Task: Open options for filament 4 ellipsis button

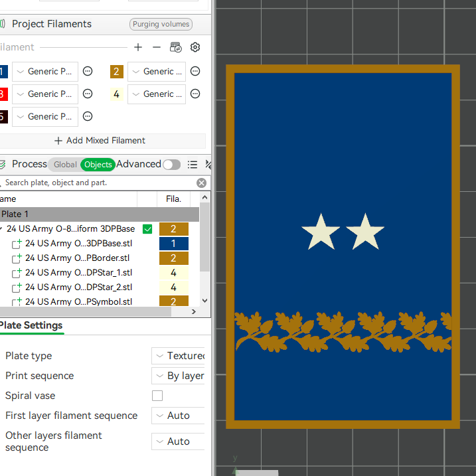Action: coord(195,94)
